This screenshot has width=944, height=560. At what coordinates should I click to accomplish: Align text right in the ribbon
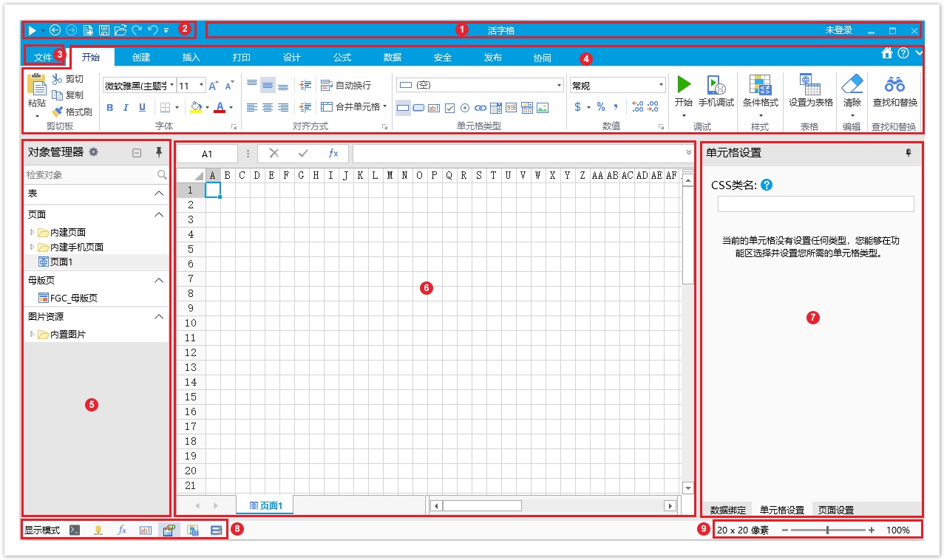[x=283, y=107]
